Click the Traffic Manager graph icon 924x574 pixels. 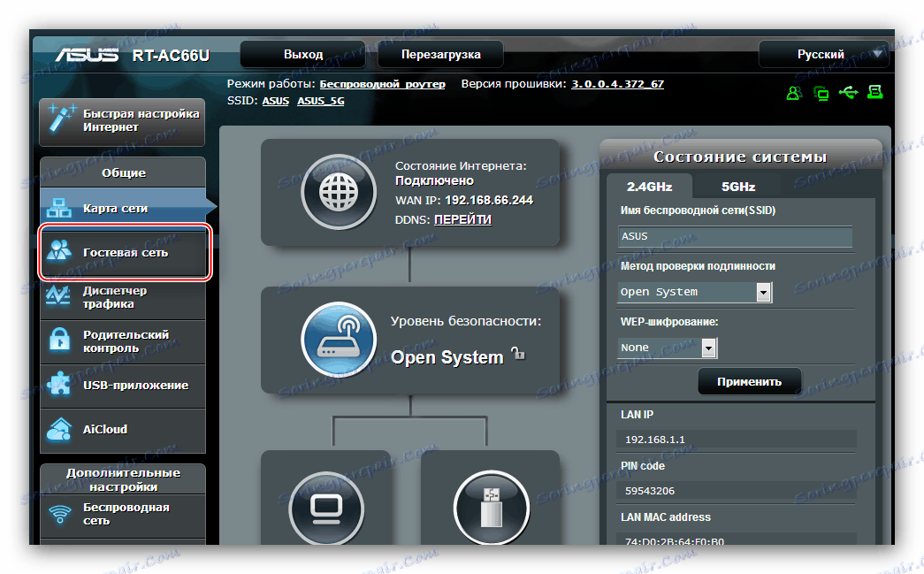tap(58, 295)
